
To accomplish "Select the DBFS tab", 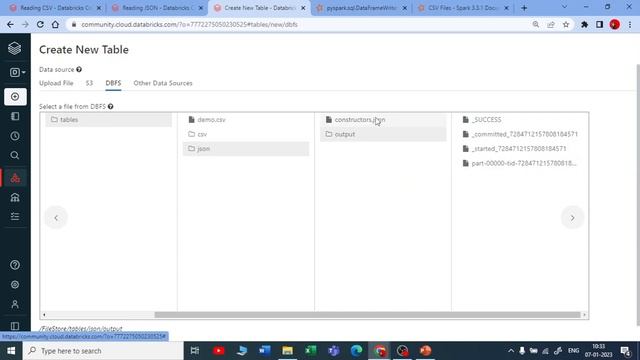I will point(113,83).
